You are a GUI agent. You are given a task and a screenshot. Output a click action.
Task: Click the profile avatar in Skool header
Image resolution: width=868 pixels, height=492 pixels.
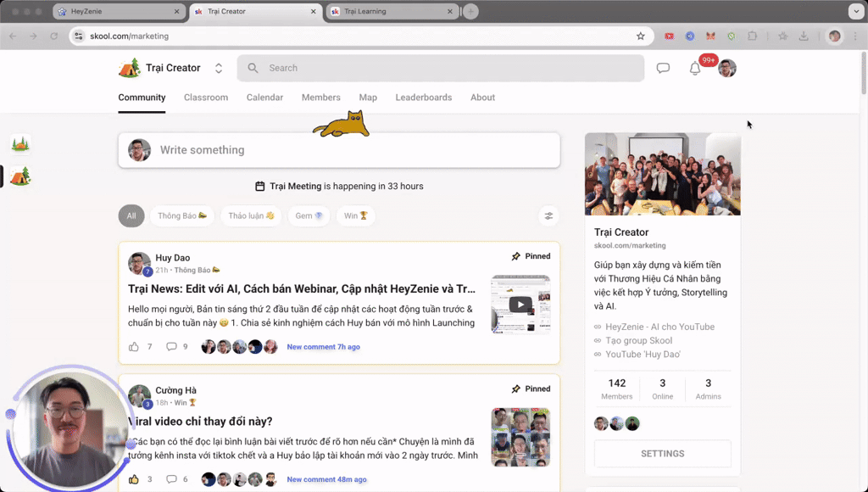click(726, 68)
